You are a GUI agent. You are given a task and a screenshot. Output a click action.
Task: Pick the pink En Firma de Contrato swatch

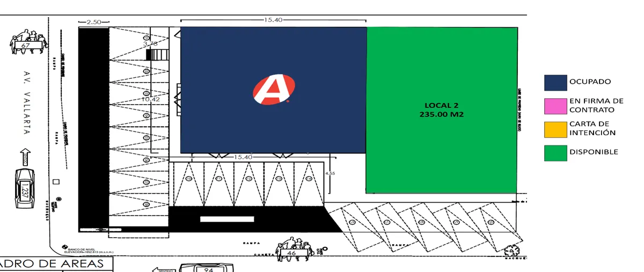[555, 105]
